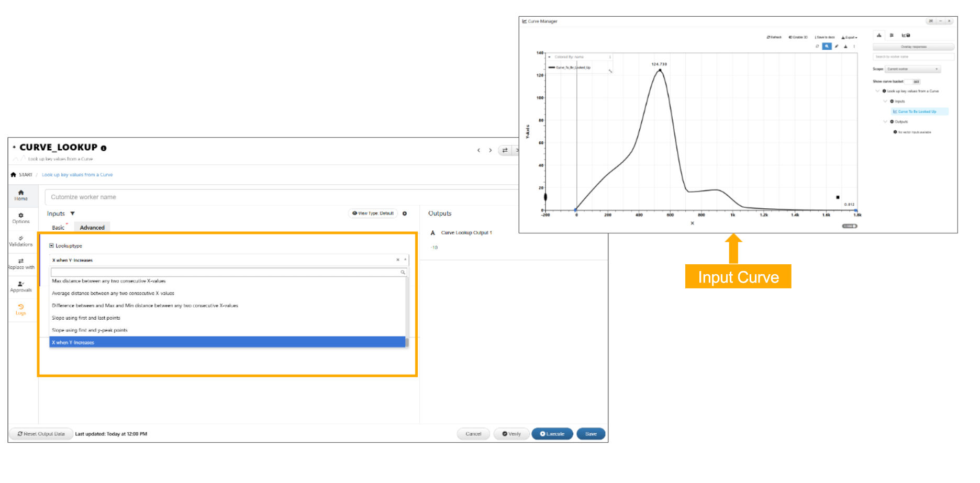Click the info icon next to CURVE_LOOKUP

[x=104, y=149]
